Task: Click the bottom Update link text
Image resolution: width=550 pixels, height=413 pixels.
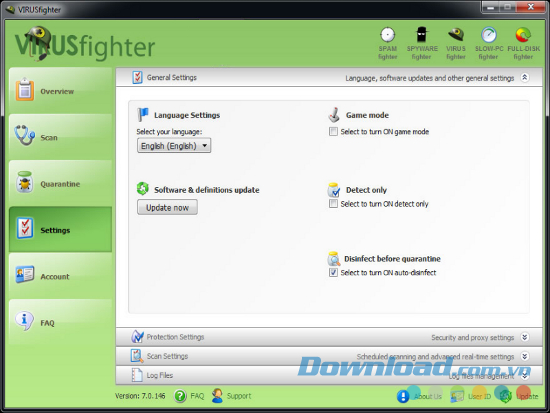Action: coord(527,397)
